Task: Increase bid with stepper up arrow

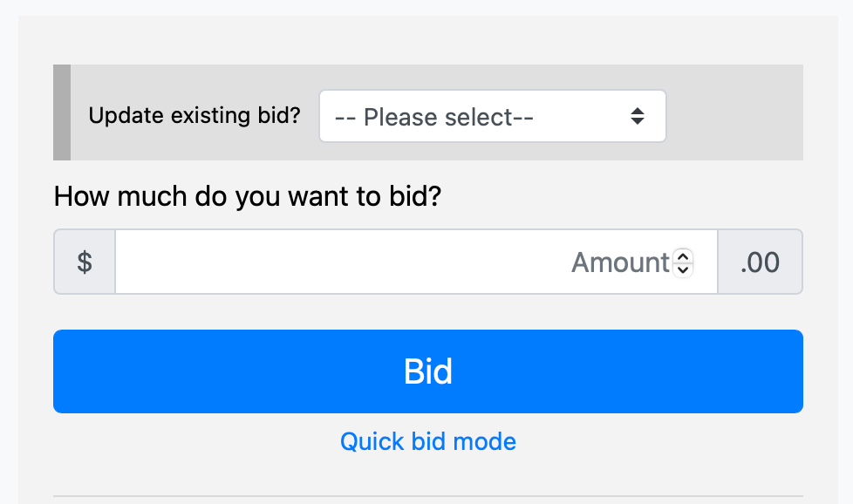Action: (684, 255)
